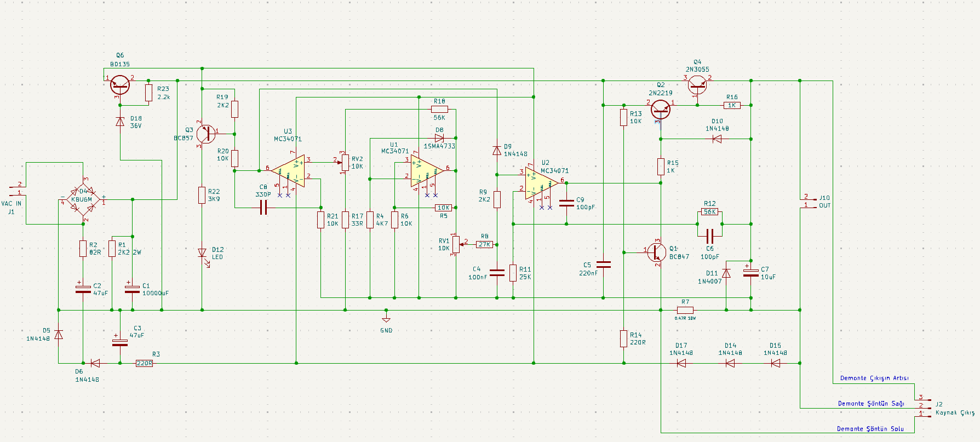
Task: Select the D8 1SMA4733 diode symbol
Action: click(439, 138)
